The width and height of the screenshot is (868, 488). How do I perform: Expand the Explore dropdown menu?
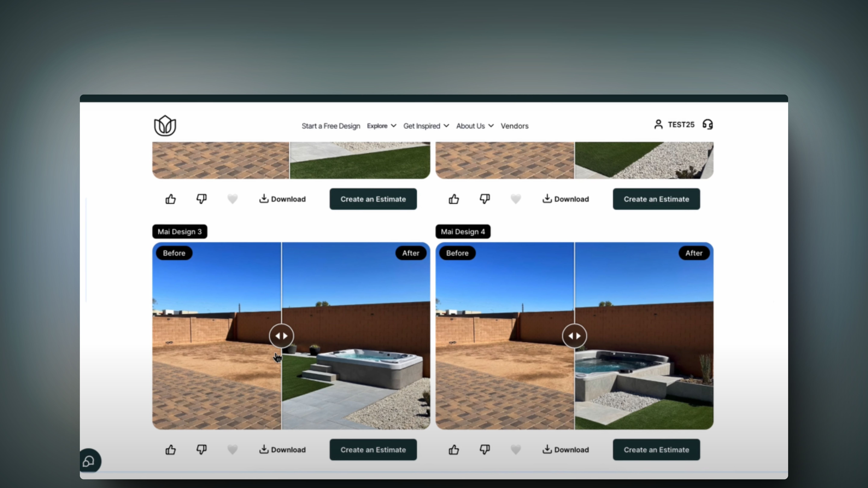click(x=381, y=126)
